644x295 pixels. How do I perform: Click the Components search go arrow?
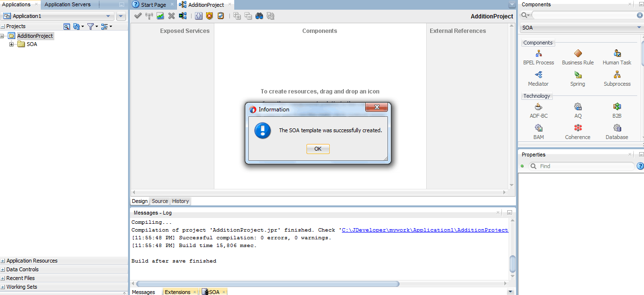[x=640, y=16]
